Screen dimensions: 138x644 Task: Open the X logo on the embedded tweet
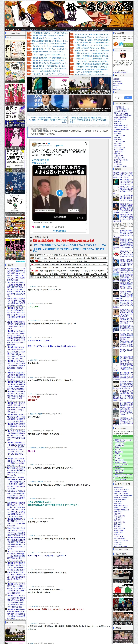pyautogui.click(x=86, y=144)
